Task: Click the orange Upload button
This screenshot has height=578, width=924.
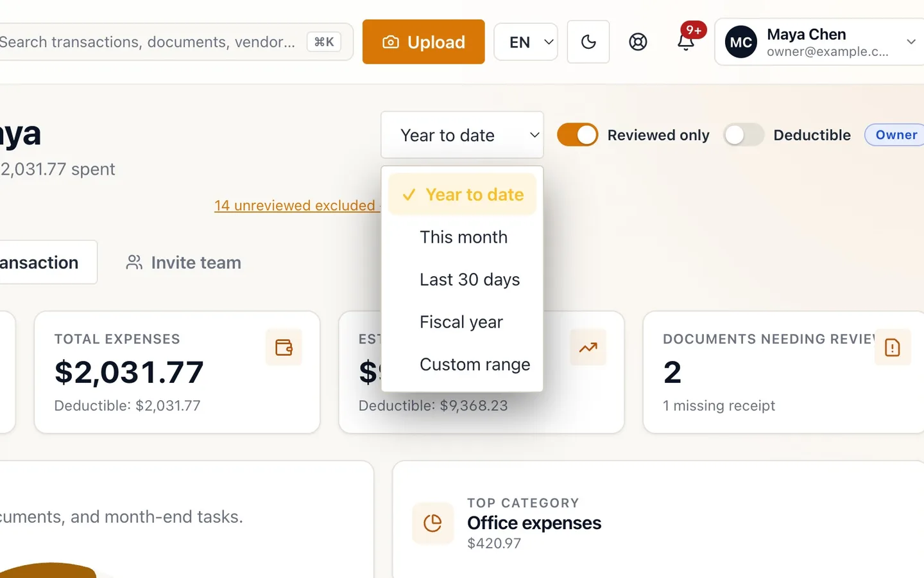Action: (424, 42)
